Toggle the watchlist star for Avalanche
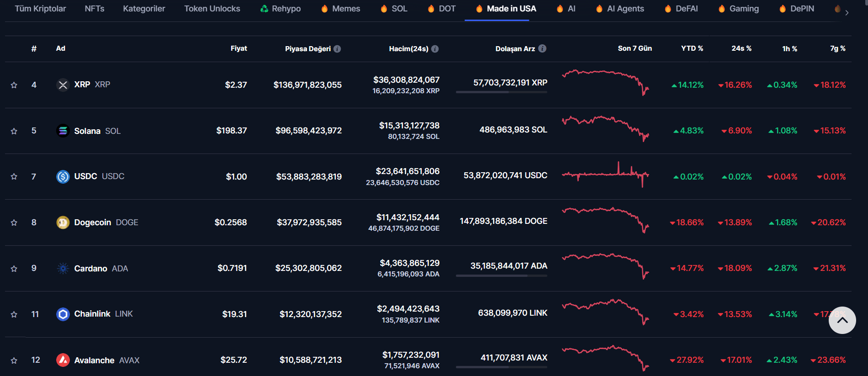868x376 pixels. (x=14, y=360)
